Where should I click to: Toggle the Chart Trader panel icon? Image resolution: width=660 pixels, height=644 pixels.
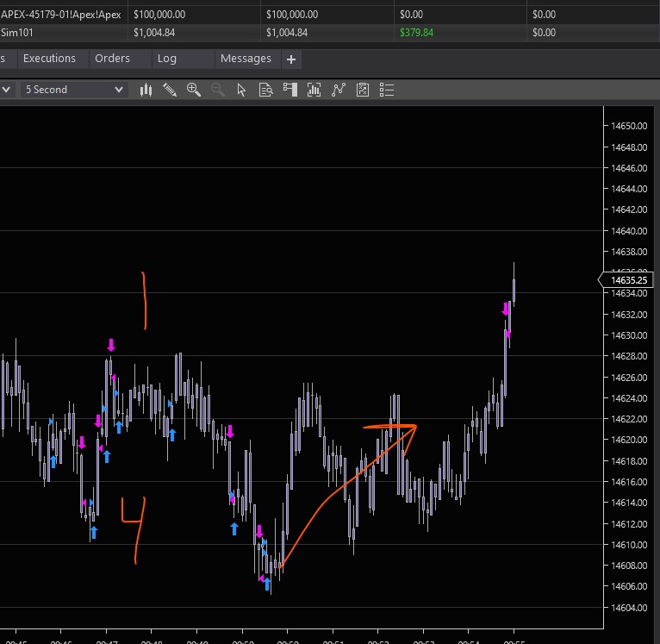(x=290, y=90)
